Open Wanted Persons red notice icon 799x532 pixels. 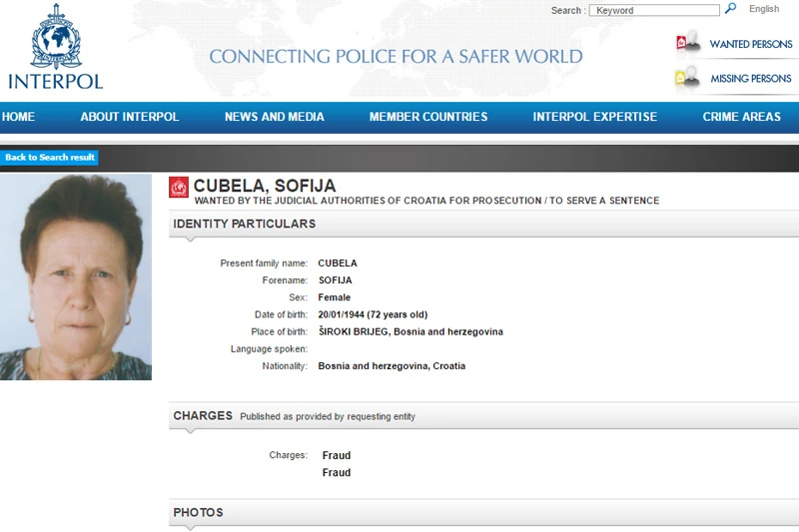pos(687,41)
